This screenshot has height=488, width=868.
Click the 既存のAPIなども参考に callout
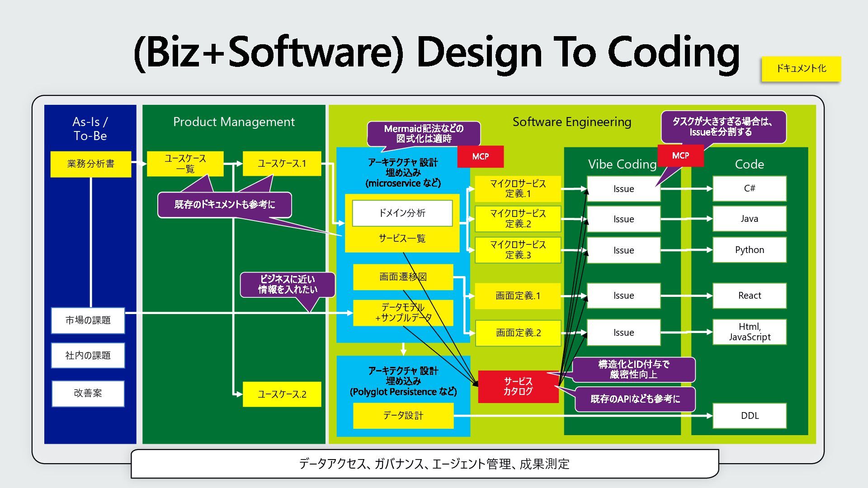[x=635, y=399]
